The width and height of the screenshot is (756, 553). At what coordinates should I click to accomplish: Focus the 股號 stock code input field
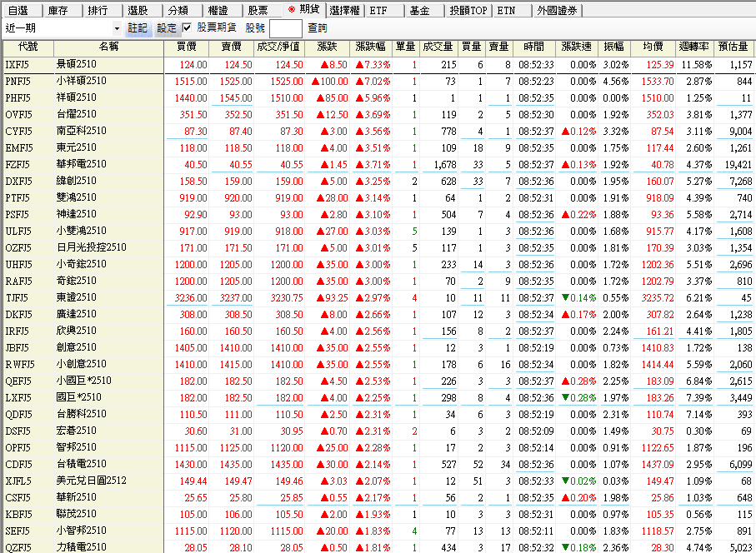click(285, 28)
